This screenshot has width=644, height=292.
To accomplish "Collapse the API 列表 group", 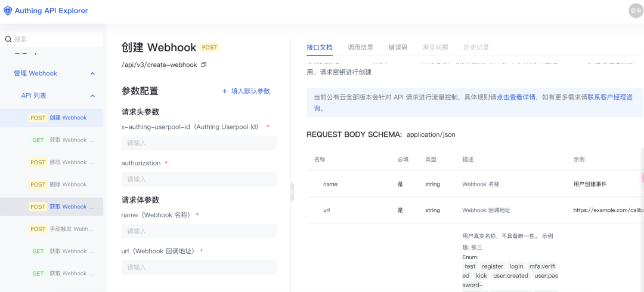I will (x=92, y=96).
